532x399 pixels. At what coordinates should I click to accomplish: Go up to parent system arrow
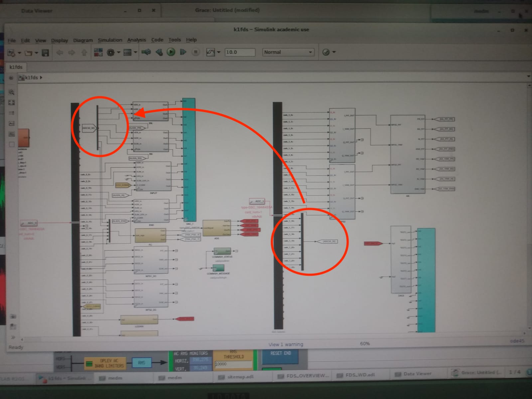84,52
